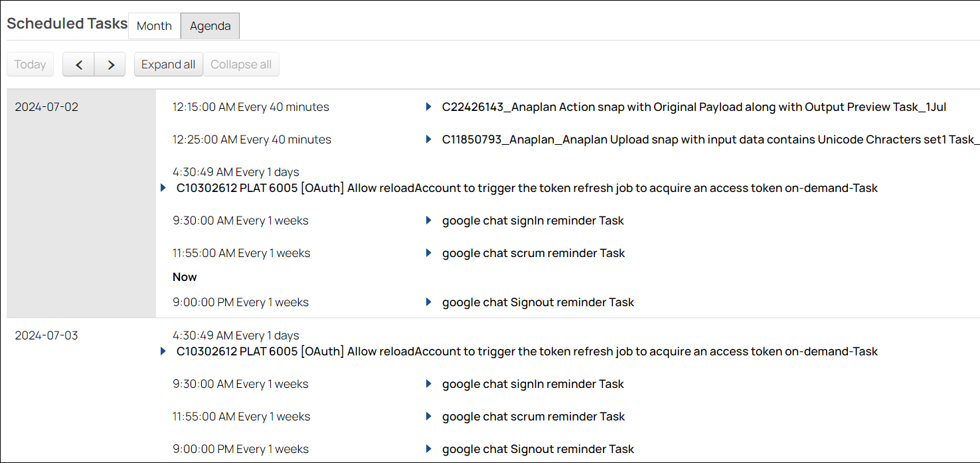This screenshot has height=463, width=980.
Task: Expand the C11850793 Unicode Chracters task
Action: 428,139
